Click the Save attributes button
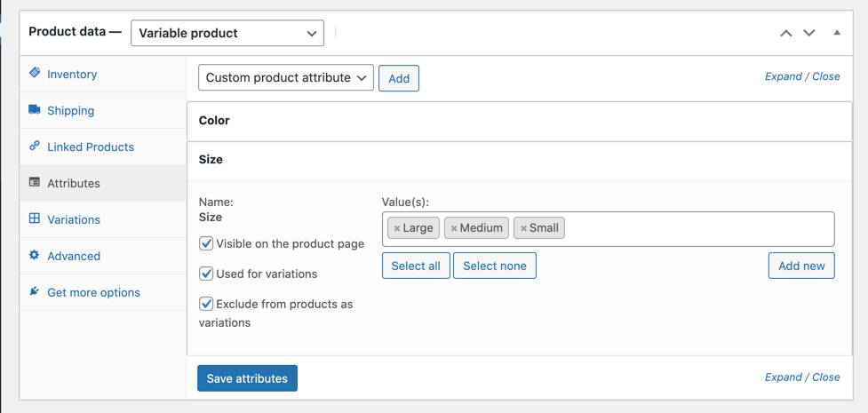Viewport: 868px width, 413px height. click(248, 378)
